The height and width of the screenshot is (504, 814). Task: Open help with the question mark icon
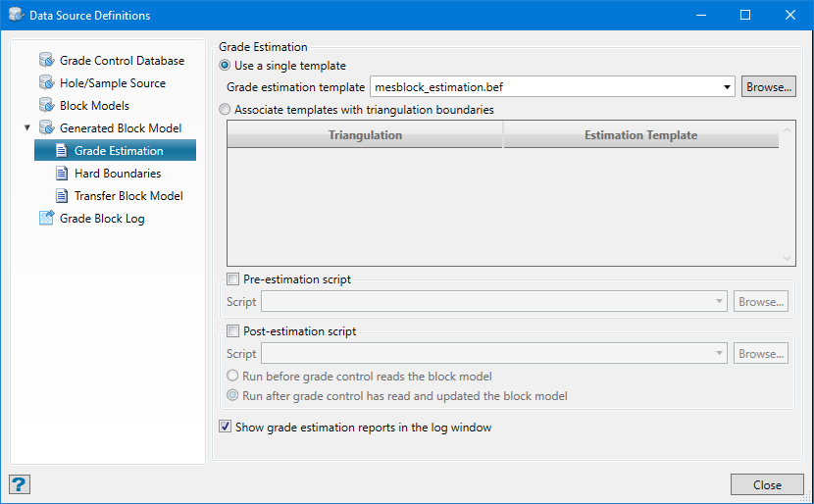click(20, 484)
